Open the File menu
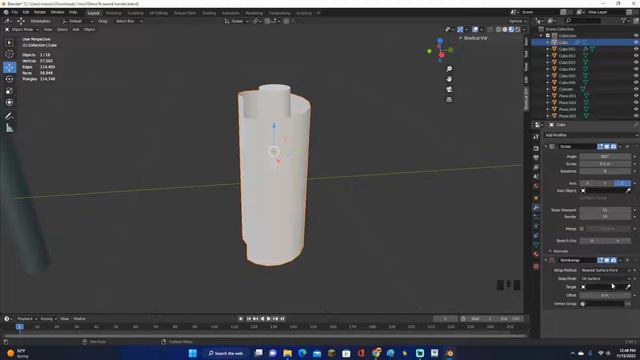 pyautogui.click(x=15, y=13)
